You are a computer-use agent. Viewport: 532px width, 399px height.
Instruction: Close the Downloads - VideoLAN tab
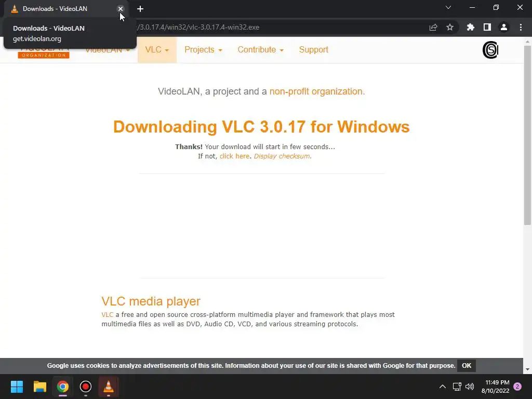(x=121, y=9)
